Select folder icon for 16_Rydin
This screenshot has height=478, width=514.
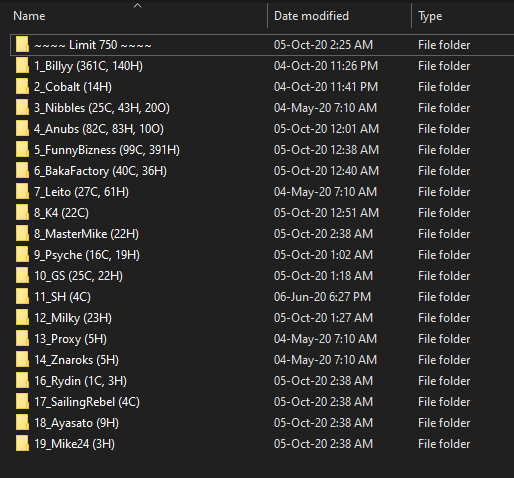point(22,381)
